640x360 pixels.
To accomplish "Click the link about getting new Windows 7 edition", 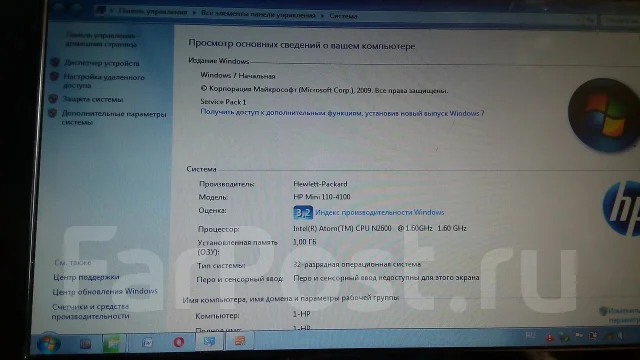I will [342, 113].
